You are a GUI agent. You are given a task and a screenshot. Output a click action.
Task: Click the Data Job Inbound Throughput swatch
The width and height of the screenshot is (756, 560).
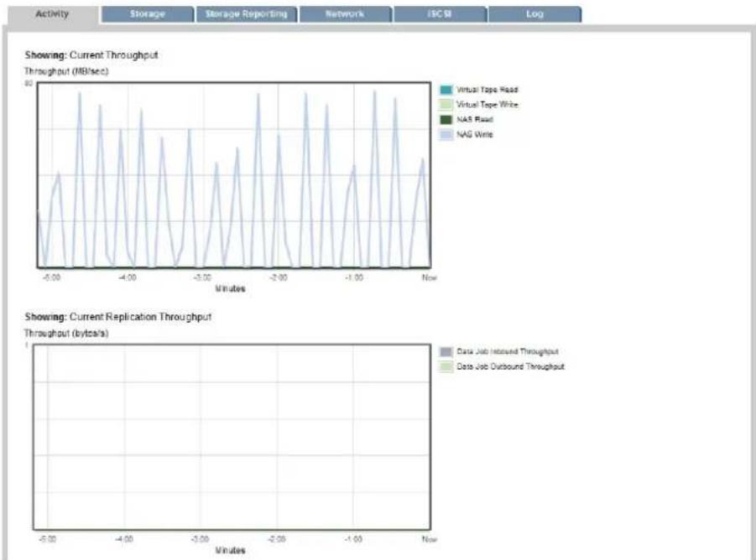[x=446, y=351]
